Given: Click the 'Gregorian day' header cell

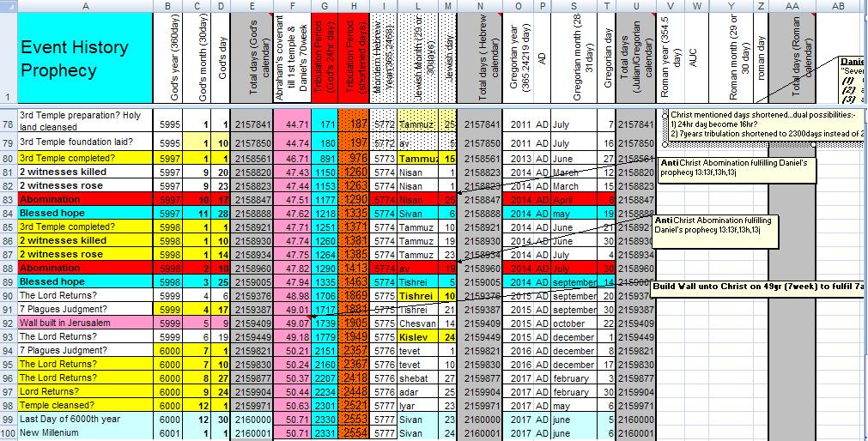Looking at the screenshot, I should pyautogui.click(x=608, y=58).
